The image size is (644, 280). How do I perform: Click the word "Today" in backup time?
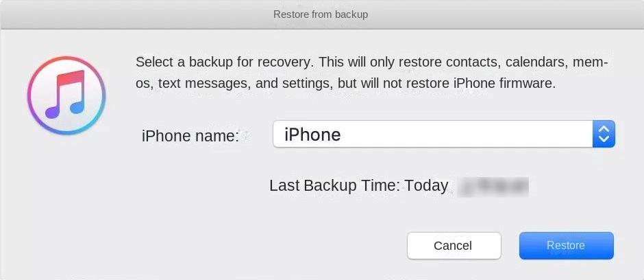tap(426, 185)
